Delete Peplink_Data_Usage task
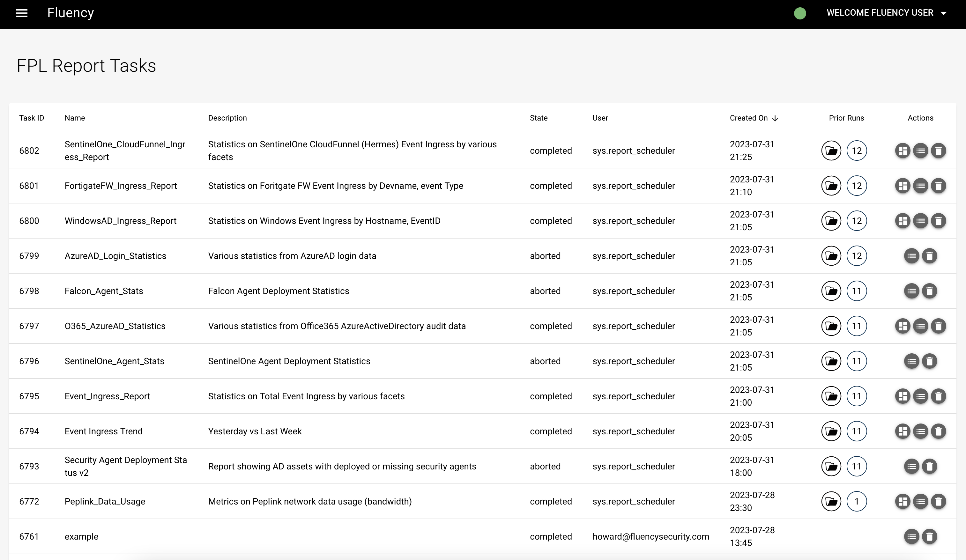 tap(938, 501)
